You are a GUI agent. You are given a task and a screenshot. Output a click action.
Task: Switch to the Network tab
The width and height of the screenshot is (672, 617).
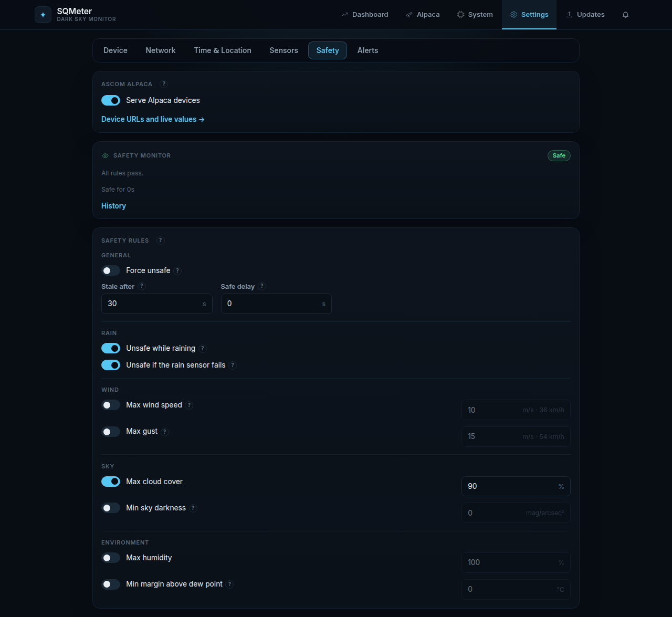point(161,50)
